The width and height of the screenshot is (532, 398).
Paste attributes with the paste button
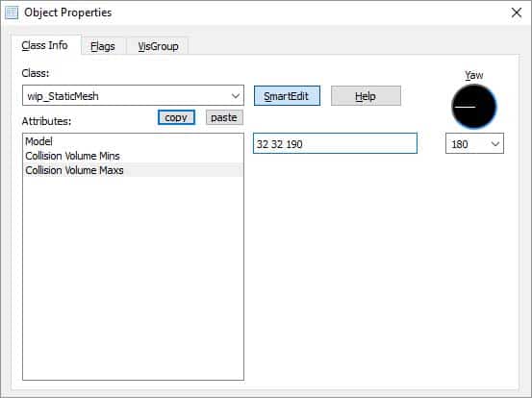224,117
